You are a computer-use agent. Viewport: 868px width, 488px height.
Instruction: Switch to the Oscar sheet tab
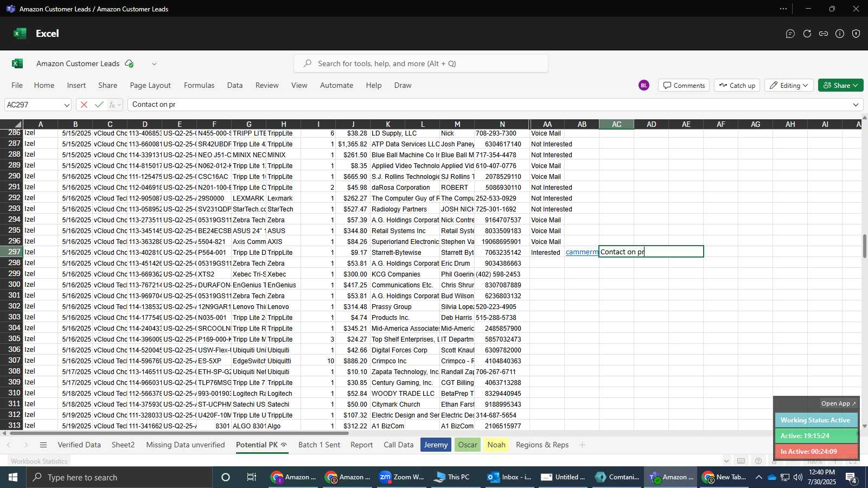pos(468,445)
